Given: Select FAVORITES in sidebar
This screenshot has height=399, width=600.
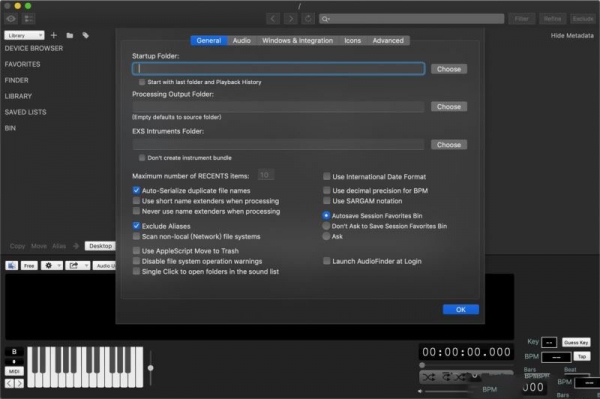Looking at the screenshot, I should [22, 64].
